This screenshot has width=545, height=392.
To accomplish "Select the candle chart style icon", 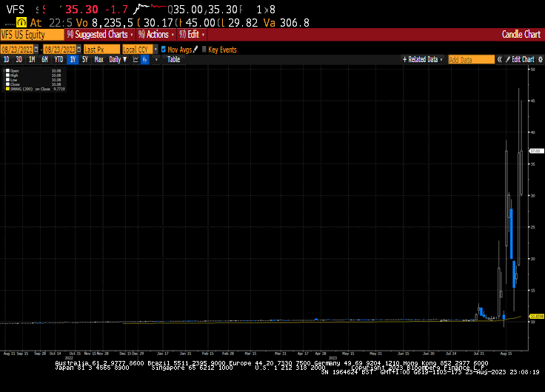I will pyautogui.click(x=145, y=60).
